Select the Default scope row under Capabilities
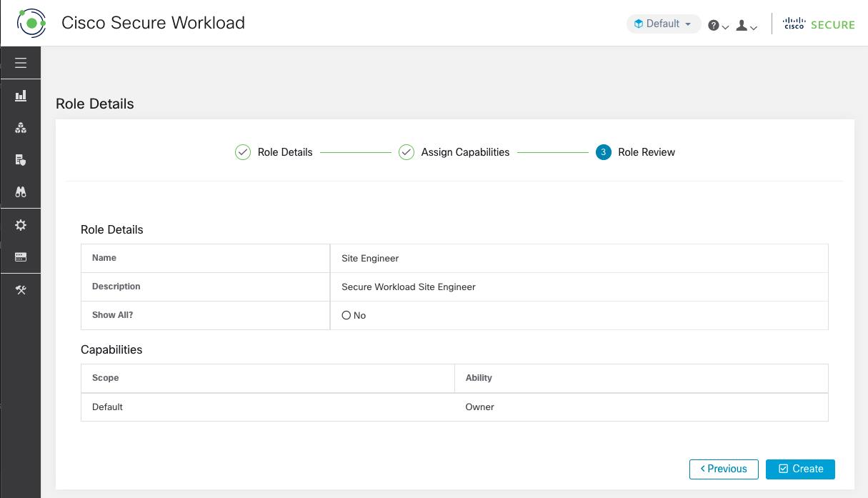 (107, 407)
